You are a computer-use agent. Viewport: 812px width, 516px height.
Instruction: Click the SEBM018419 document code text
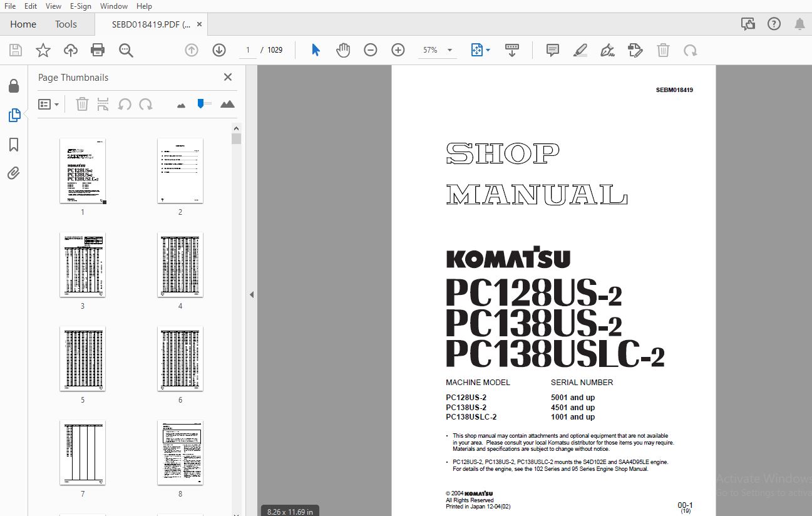(674, 90)
